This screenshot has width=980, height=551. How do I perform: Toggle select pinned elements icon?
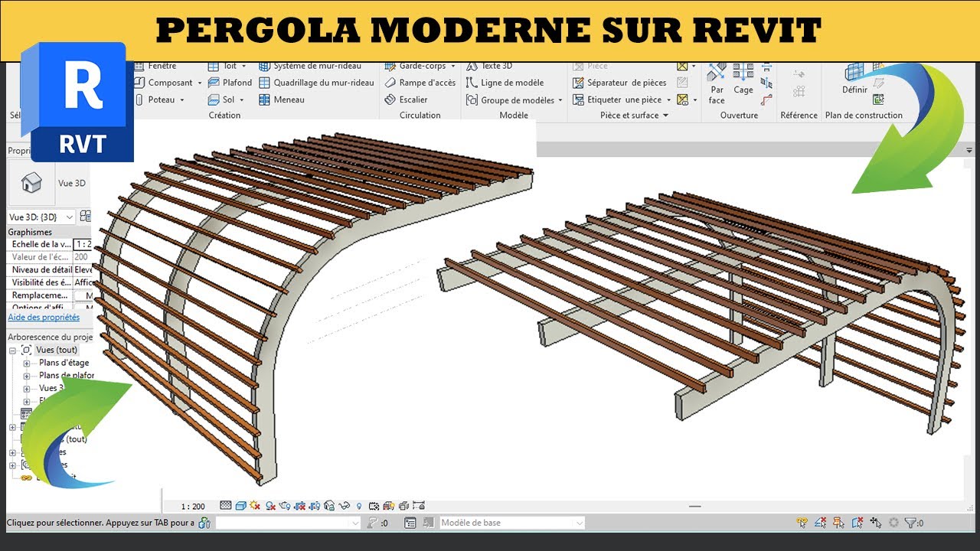point(839,523)
